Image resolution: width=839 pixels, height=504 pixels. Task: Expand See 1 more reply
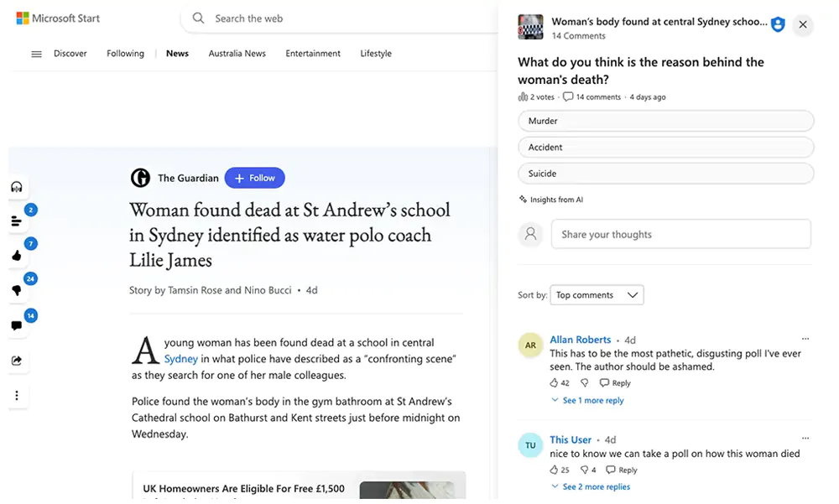588,400
